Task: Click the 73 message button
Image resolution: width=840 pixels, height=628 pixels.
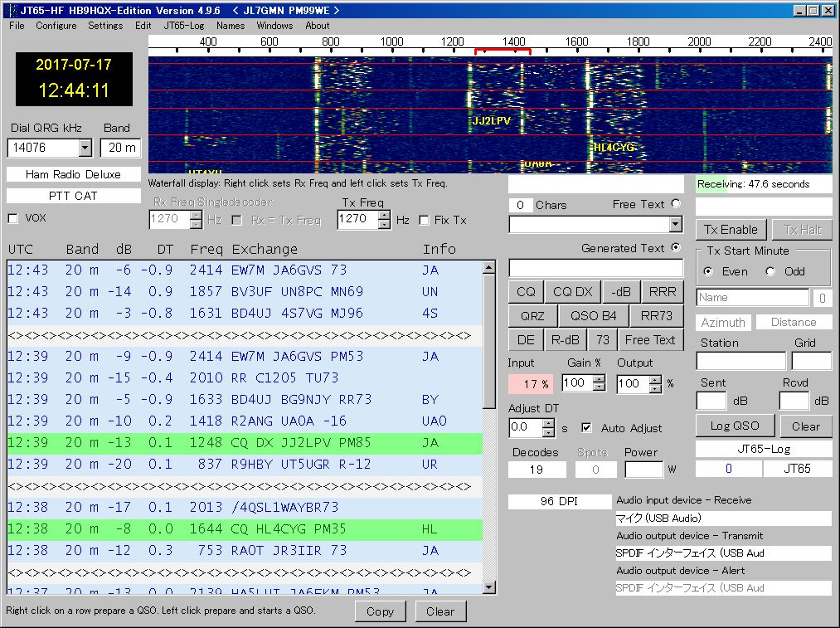Action: (x=603, y=340)
